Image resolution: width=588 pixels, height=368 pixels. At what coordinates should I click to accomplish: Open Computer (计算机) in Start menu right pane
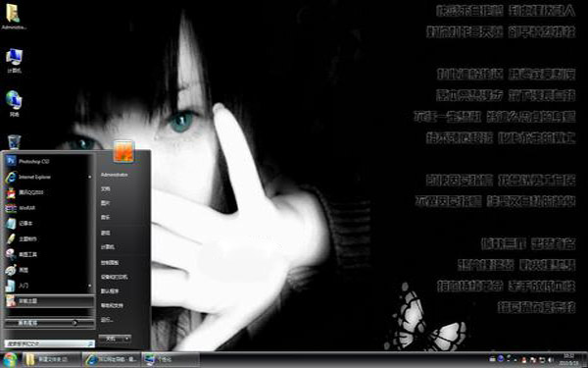tap(107, 247)
